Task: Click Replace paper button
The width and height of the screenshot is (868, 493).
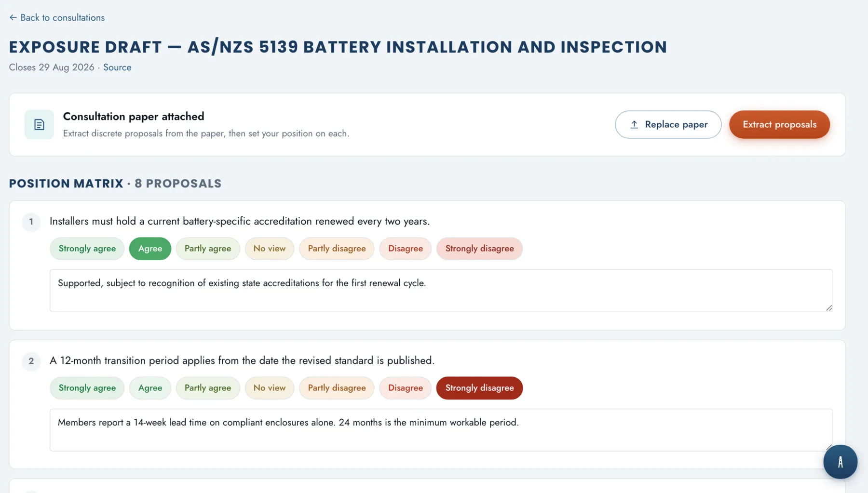Action: [668, 125]
